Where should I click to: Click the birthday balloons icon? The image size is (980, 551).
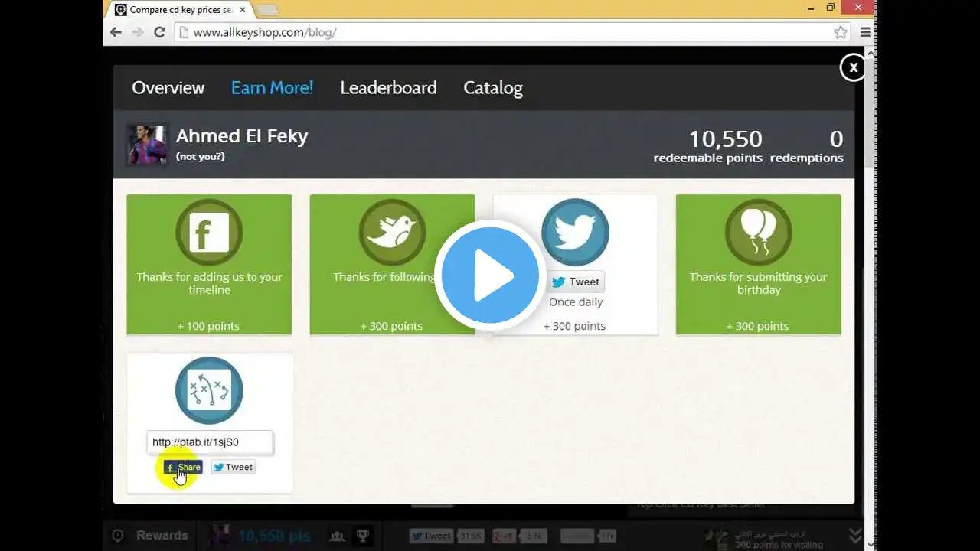click(x=758, y=232)
